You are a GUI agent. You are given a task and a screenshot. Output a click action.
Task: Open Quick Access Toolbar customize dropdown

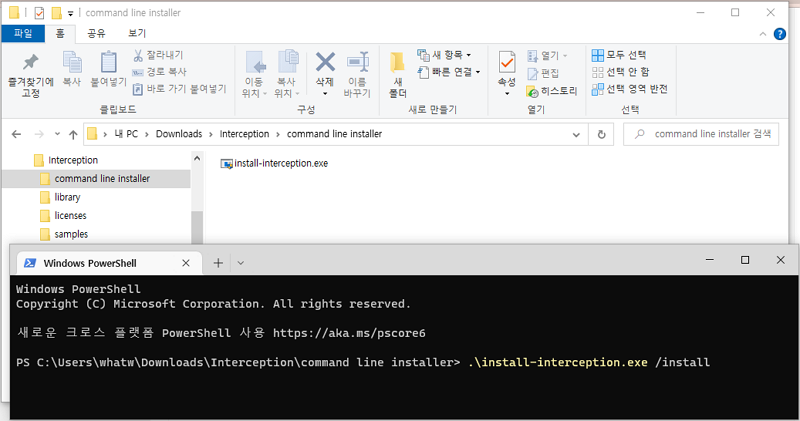pos(70,13)
